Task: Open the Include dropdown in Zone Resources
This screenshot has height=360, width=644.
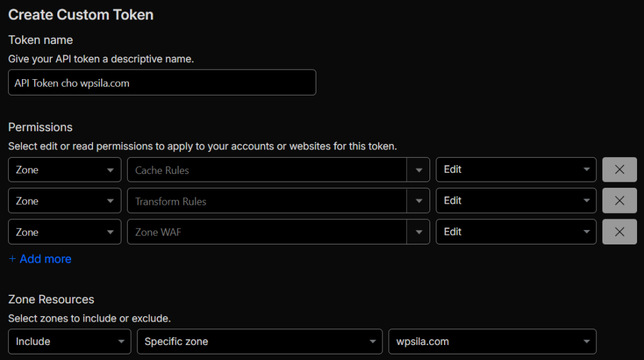Action: 69,342
